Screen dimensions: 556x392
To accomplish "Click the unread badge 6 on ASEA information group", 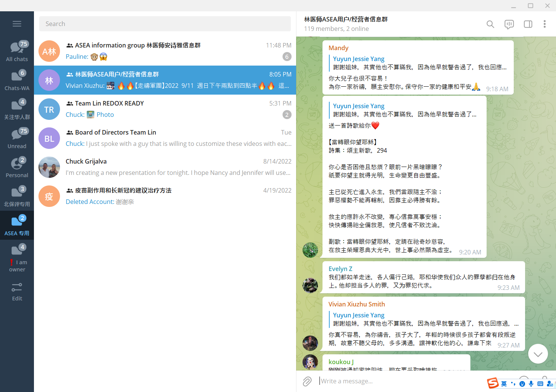I will tap(287, 57).
